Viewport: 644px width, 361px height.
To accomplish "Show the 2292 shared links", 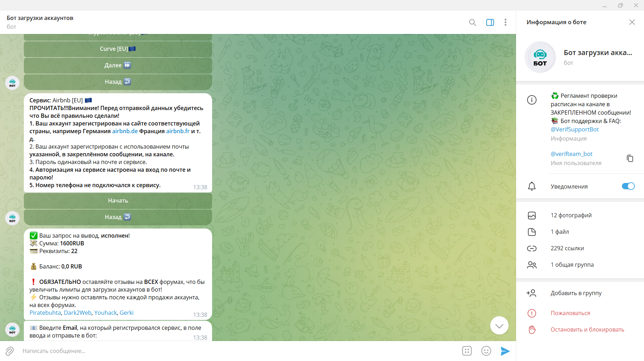I will 567,248.
